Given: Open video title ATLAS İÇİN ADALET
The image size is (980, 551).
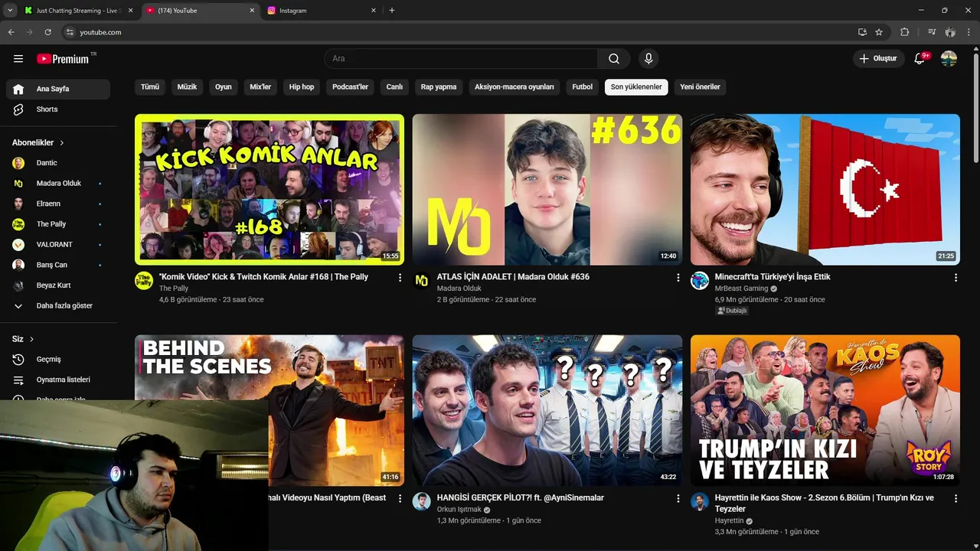Looking at the screenshot, I should coord(513,277).
